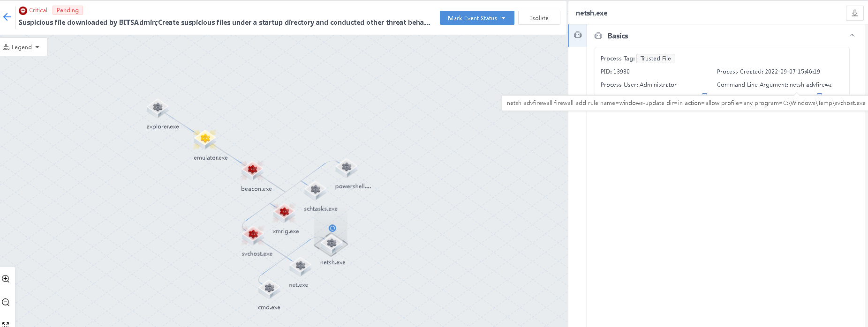Click the zoom out magnifier icon
Screen dimensions: 868x327
6,302
